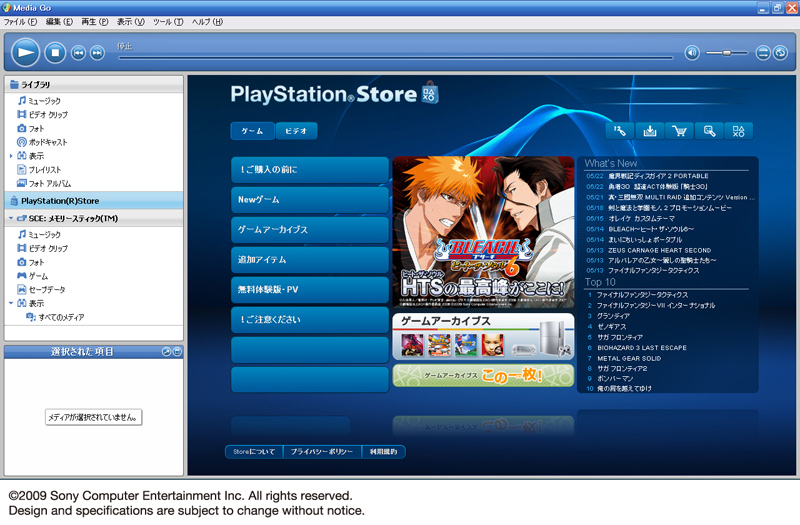
Task: Open the ヘルプ menu
Action: click(207, 22)
